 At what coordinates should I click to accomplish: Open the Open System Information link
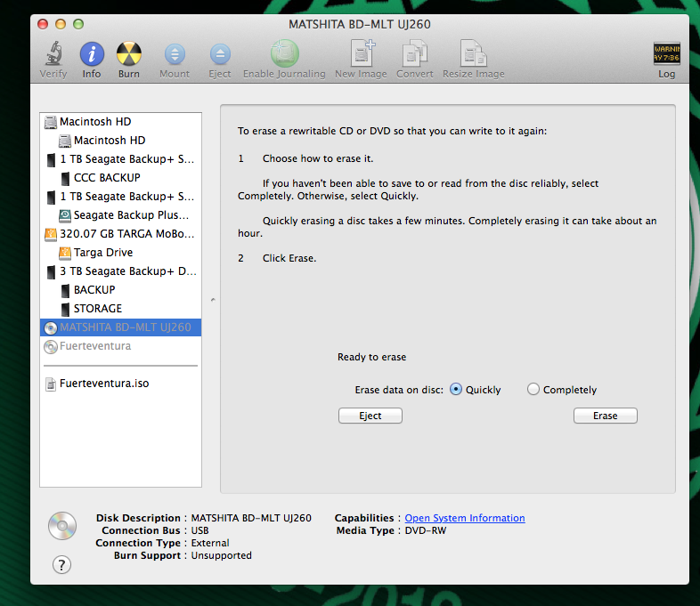tap(465, 518)
